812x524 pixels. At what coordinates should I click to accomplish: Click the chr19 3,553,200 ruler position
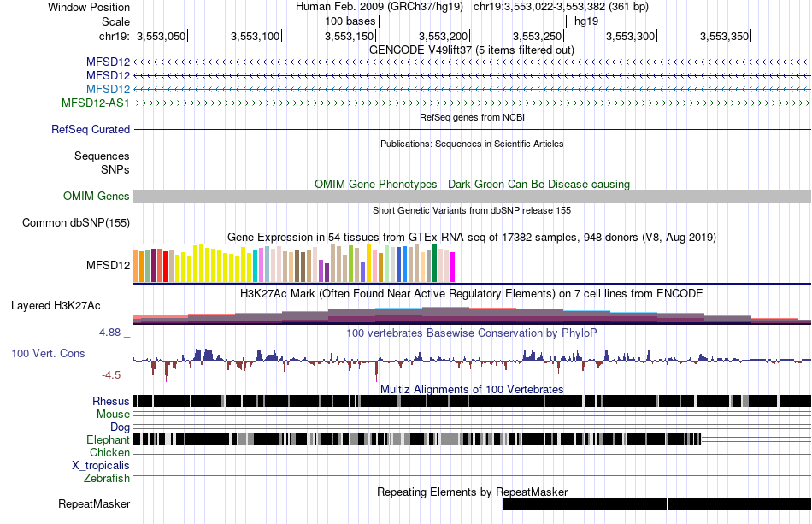pos(444,36)
